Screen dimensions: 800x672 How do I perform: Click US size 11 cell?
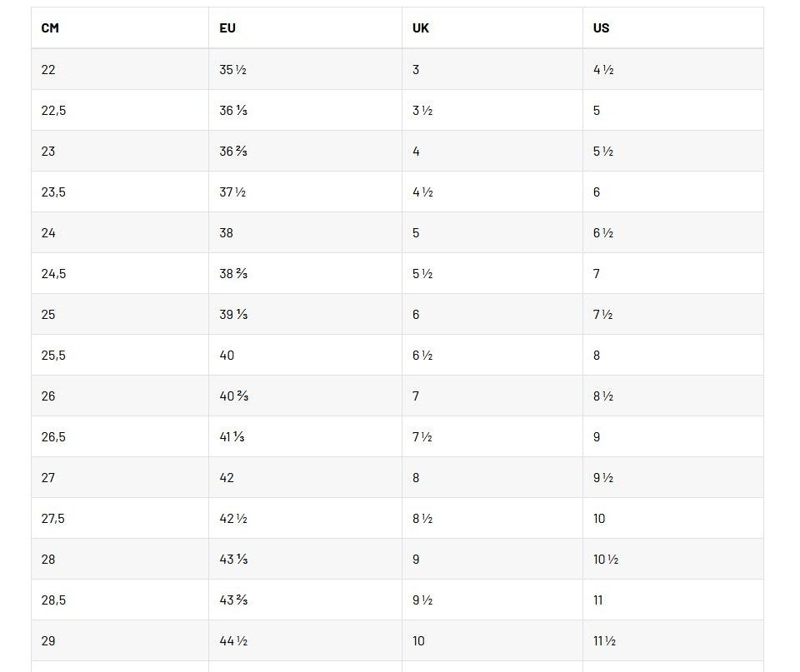(x=598, y=600)
